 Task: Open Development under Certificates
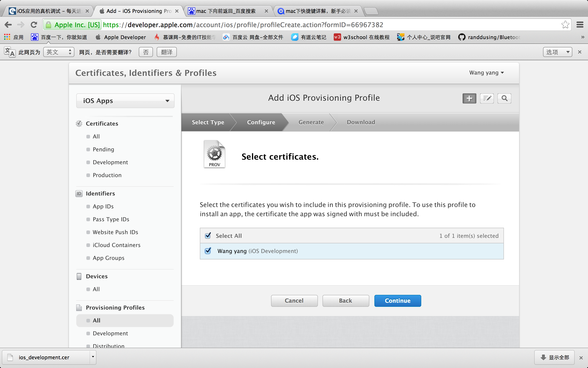coord(110,162)
